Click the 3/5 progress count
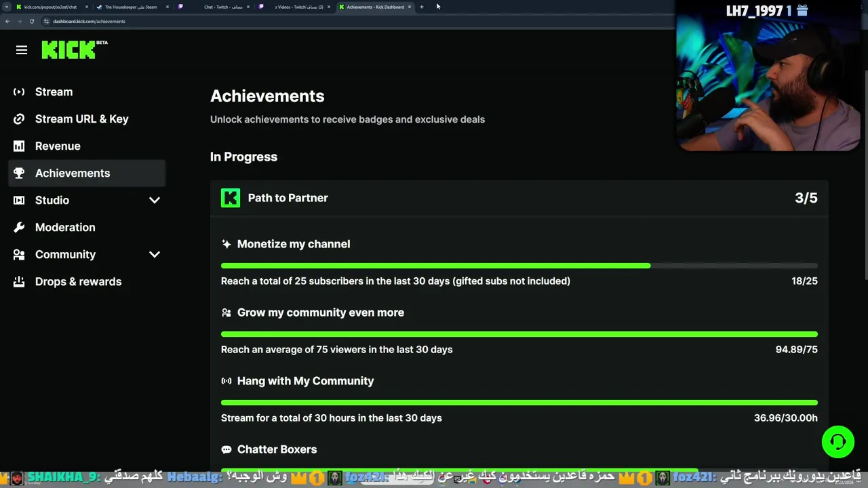Viewport: 868px width, 488px height. (x=806, y=198)
